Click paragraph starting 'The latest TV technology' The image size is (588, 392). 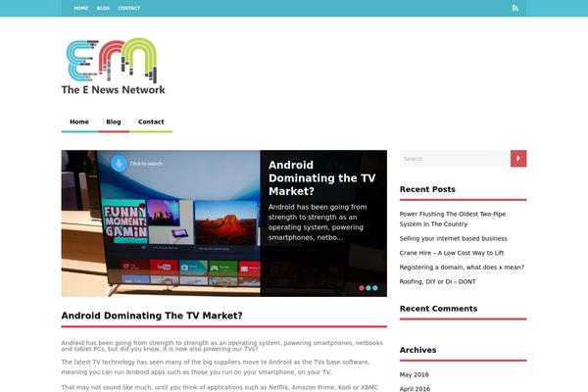(x=216, y=367)
